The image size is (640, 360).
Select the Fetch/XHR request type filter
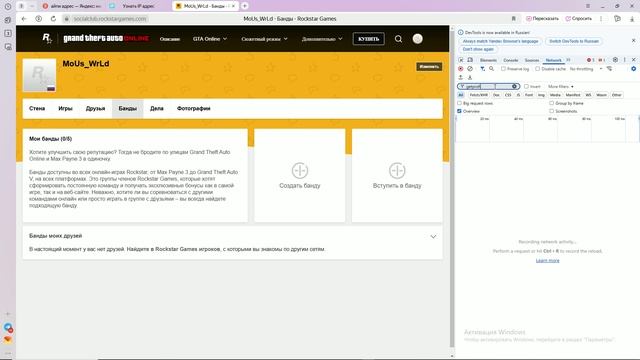[x=479, y=95]
